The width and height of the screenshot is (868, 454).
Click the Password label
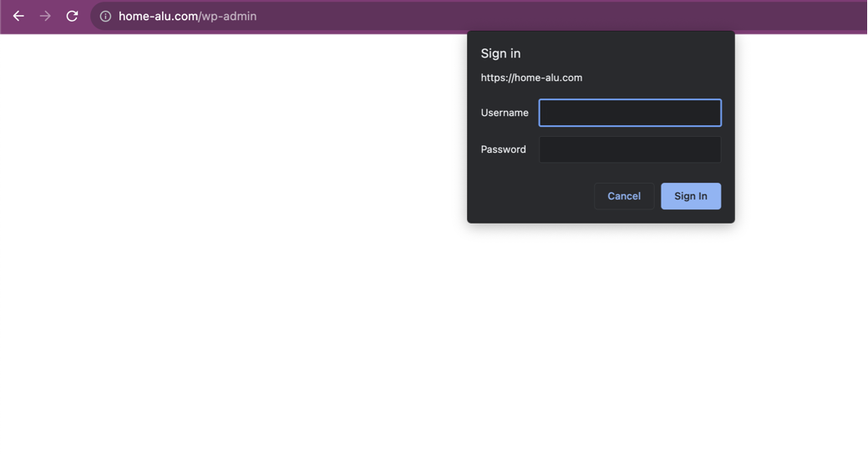pyautogui.click(x=503, y=149)
